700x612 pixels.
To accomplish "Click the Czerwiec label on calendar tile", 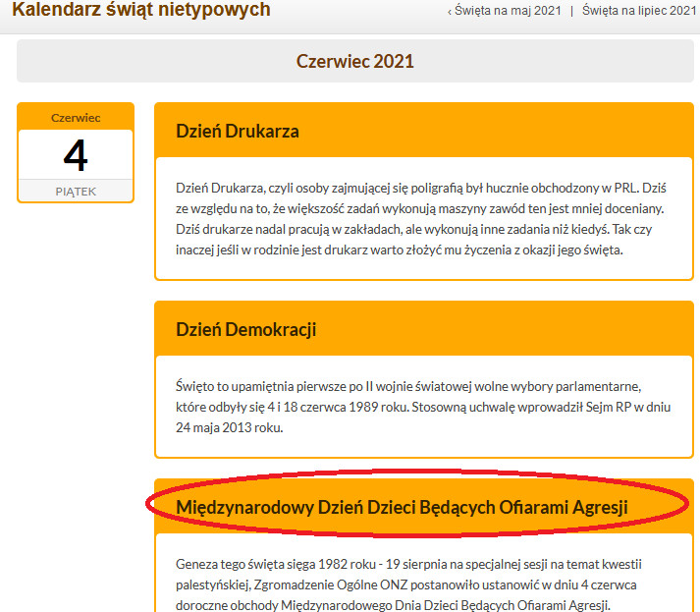I will [x=76, y=118].
